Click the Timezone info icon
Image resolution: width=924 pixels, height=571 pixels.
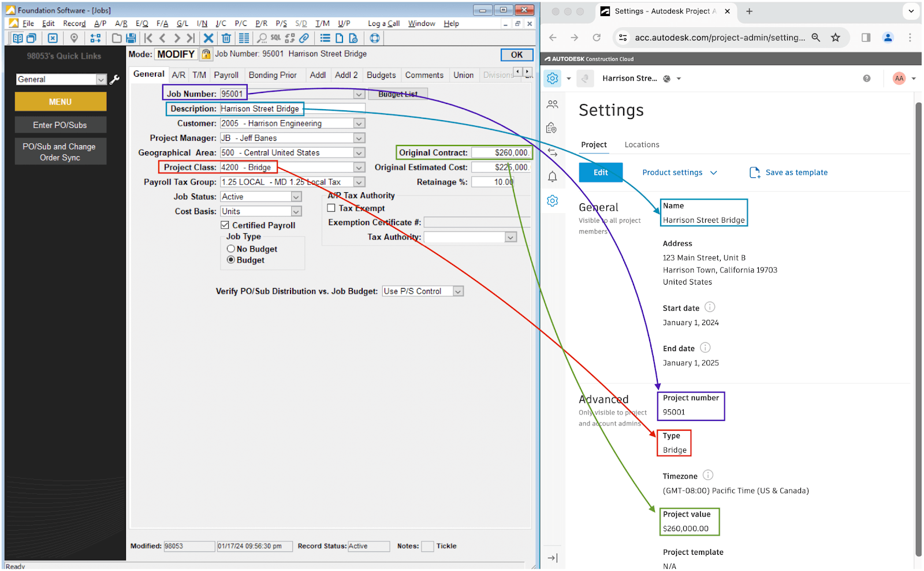(x=708, y=475)
